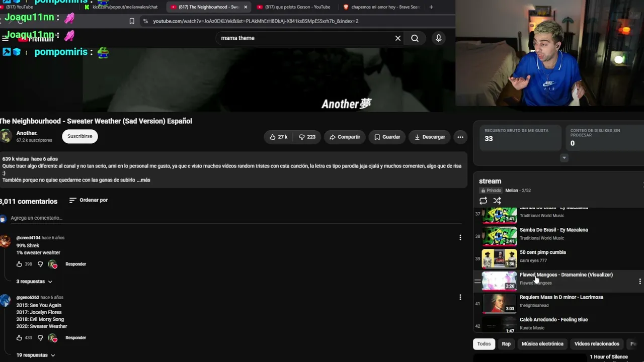Reply to creed4104 with Responder
This screenshot has height=362, width=644.
pyautogui.click(x=75, y=264)
